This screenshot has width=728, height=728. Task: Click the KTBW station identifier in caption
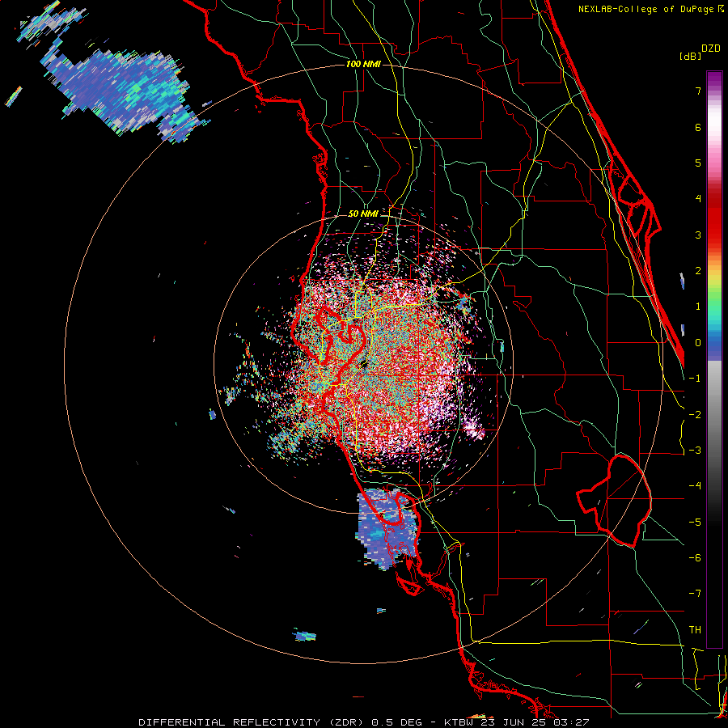click(x=459, y=722)
